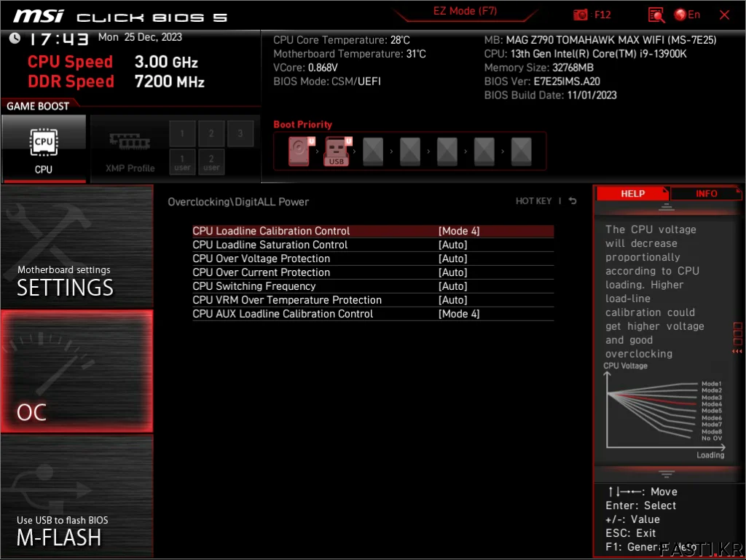
Task: Click the help panel top collapse handle
Action: point(666,207)
